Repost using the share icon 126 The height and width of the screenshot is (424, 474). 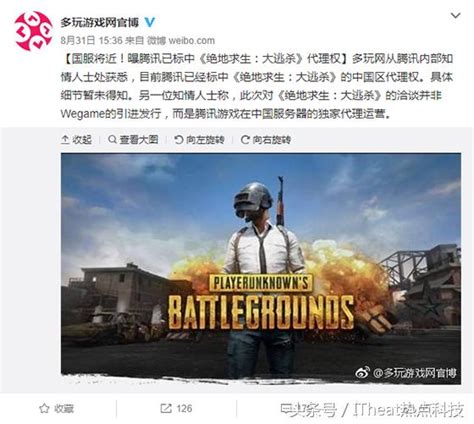click(176, 408)
